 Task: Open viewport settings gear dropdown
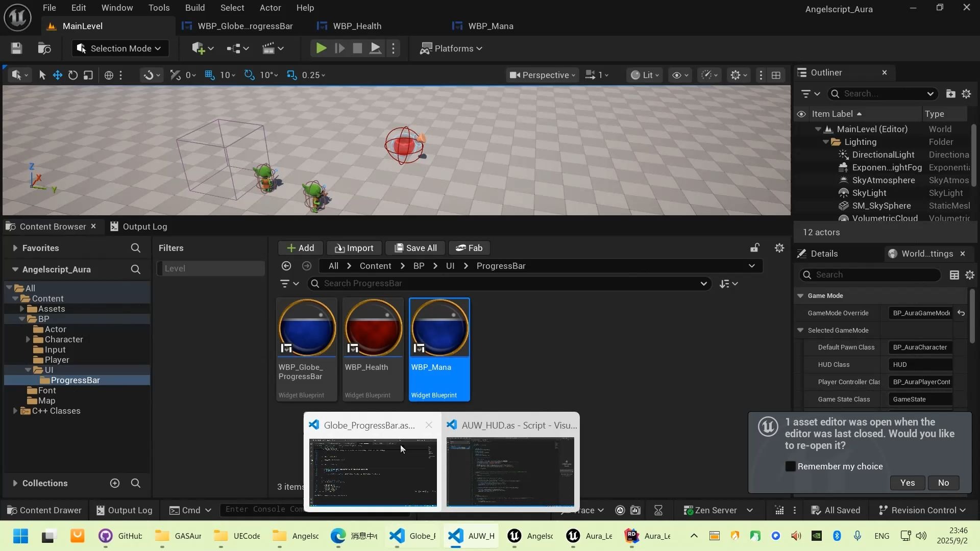[x=739, y=75]
